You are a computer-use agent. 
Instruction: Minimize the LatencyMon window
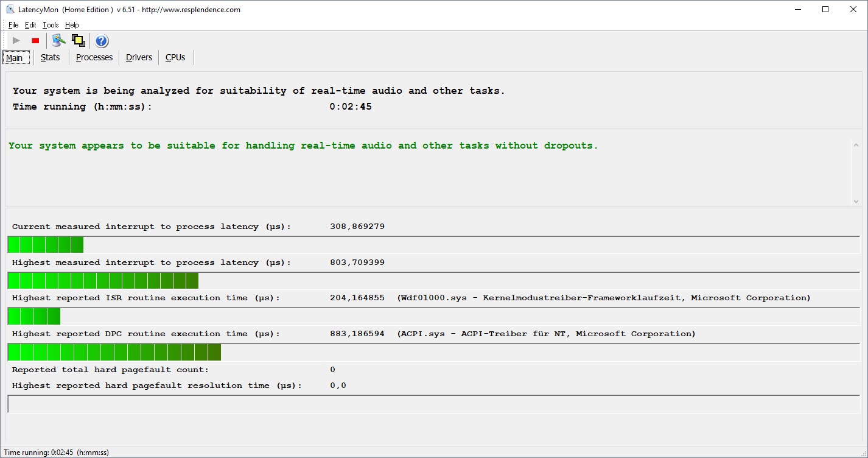tap(797, 9)
